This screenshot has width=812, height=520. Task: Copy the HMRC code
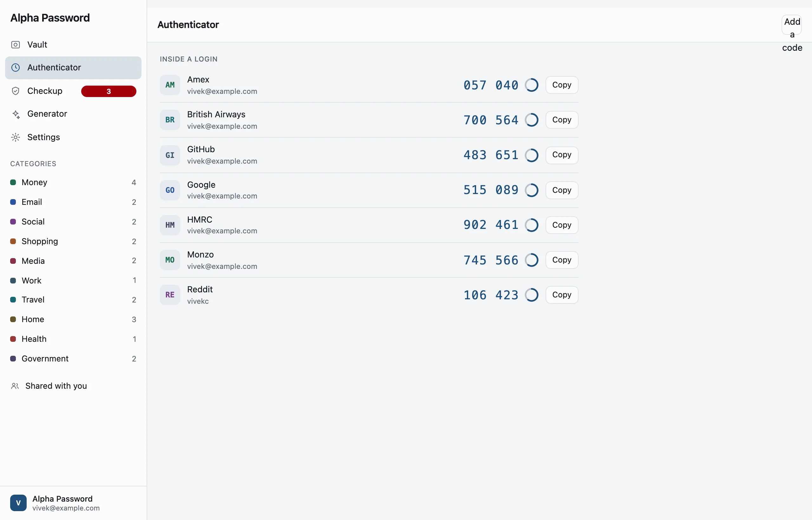point(562,225)
